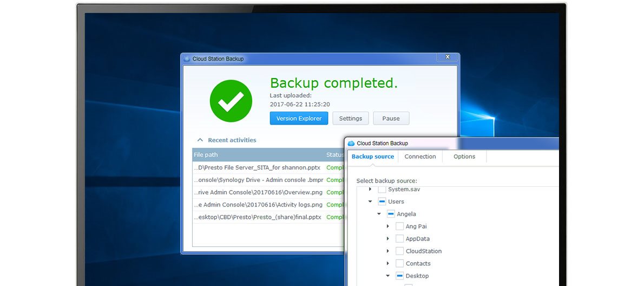Open Version Explorer
This screenshot has width=644, height=286.
tap(299, 118)
